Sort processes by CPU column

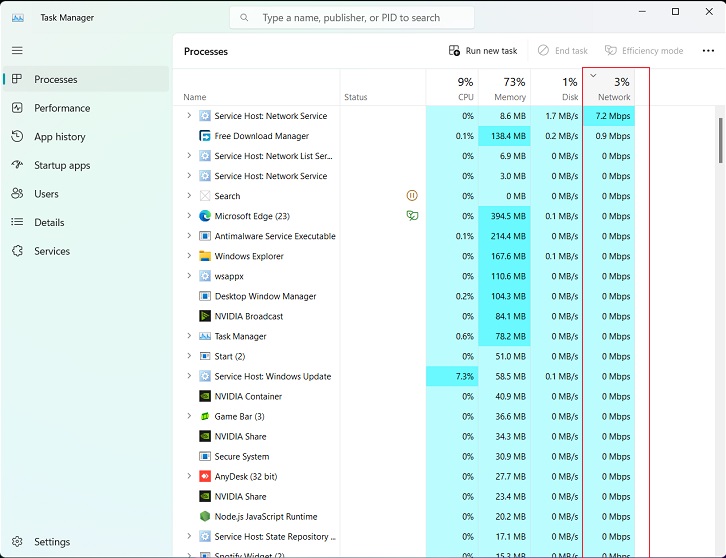coord(452,88)
